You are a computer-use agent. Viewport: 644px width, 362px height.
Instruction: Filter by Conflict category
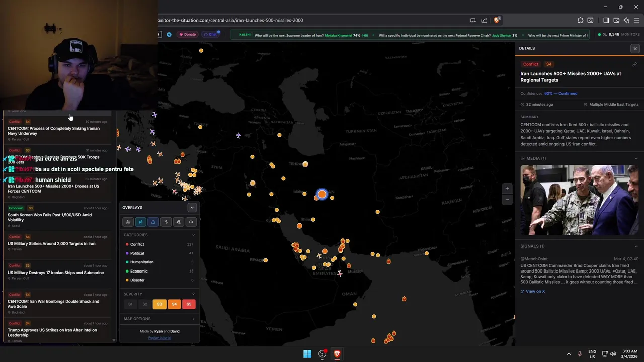(x=159, y=244)
